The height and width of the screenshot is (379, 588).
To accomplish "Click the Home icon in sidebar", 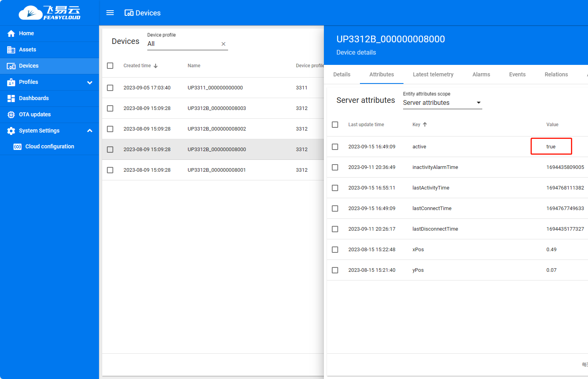I will tap(11, 34).
